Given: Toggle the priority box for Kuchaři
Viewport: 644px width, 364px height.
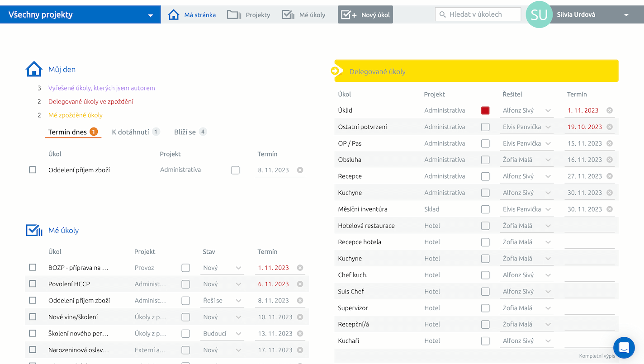Looking at the screenshot, I should 485,341.
